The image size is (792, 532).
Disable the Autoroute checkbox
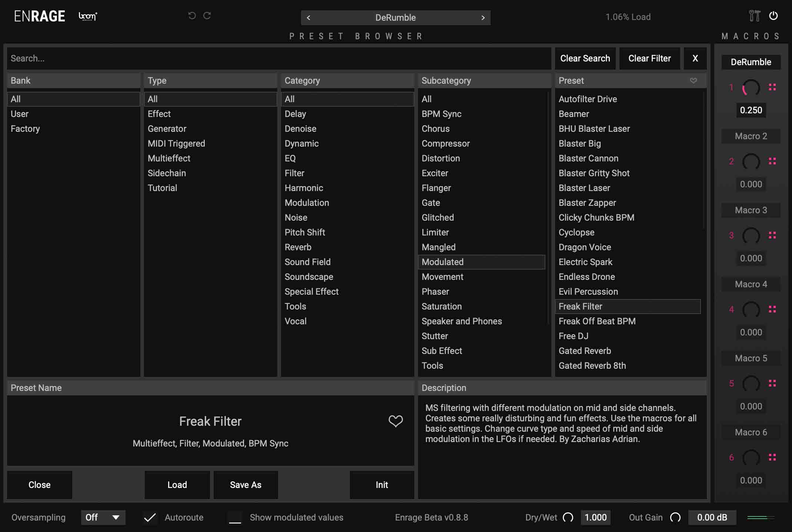pos(150,517)
